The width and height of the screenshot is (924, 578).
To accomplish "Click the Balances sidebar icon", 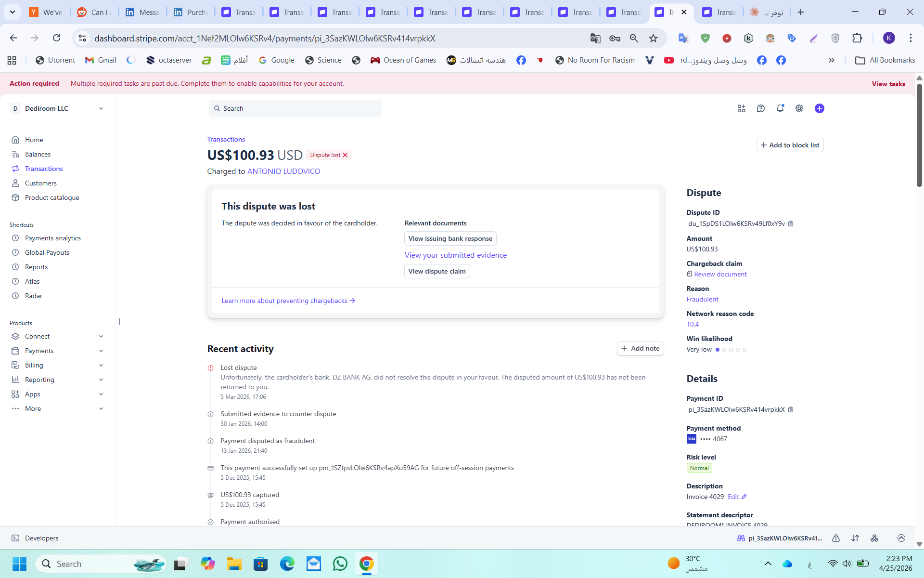I will [15, 154].
